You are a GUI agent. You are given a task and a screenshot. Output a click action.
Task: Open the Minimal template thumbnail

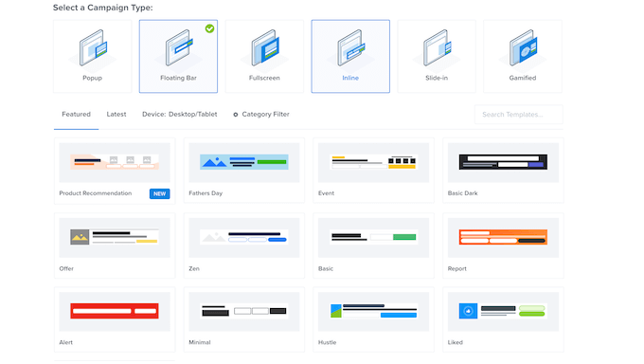pos(244,312)
